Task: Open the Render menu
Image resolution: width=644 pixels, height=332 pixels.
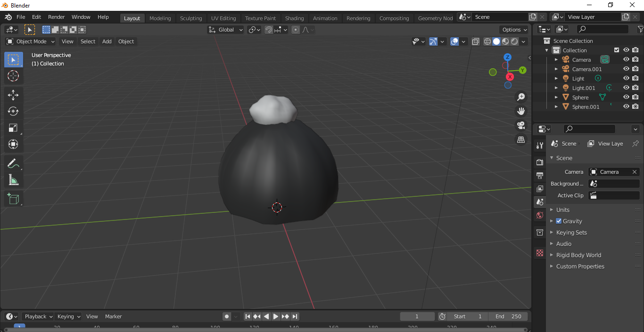Action: 56,17
